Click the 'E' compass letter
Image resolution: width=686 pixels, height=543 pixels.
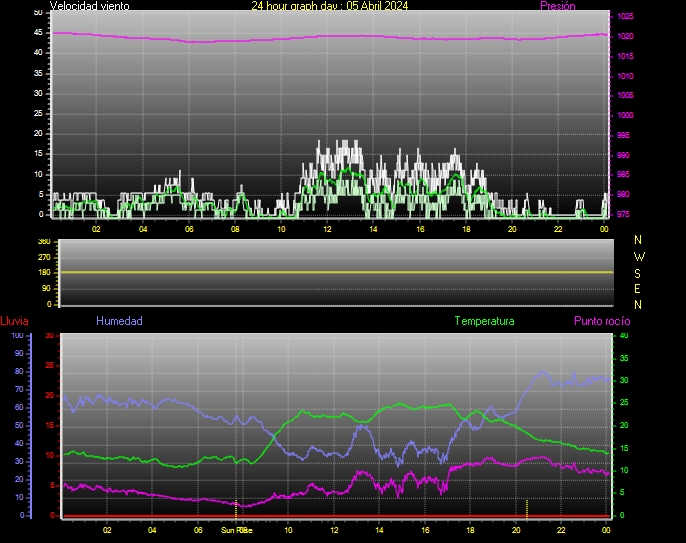637,289
